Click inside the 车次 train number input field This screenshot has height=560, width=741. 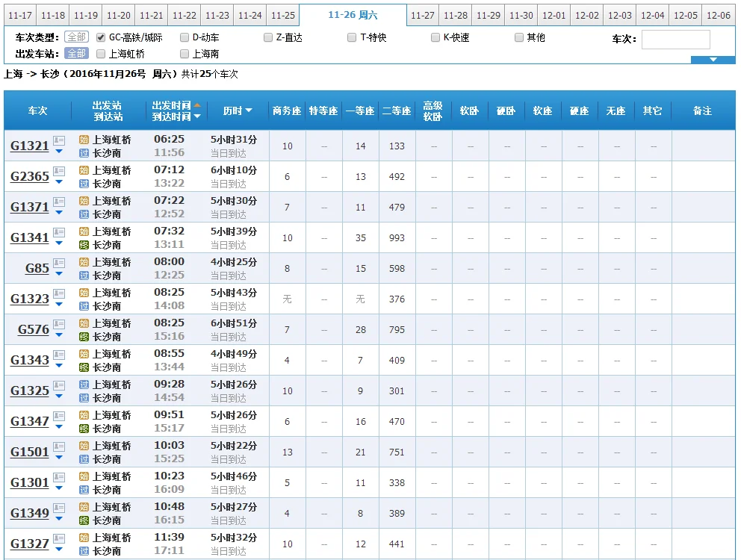(676, 37)
